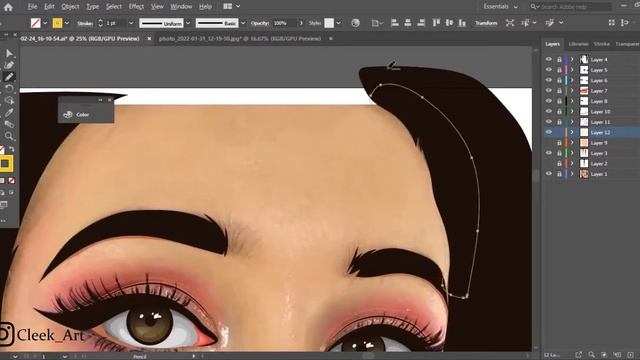Click the Home icon
Image resolution: width=640 pixels, height=360 pixels.
8,7
